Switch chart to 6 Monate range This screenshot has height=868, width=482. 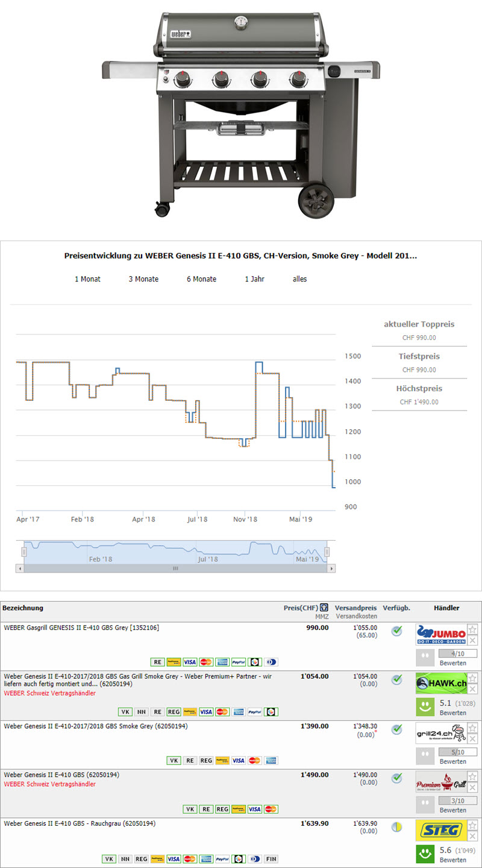201,279
